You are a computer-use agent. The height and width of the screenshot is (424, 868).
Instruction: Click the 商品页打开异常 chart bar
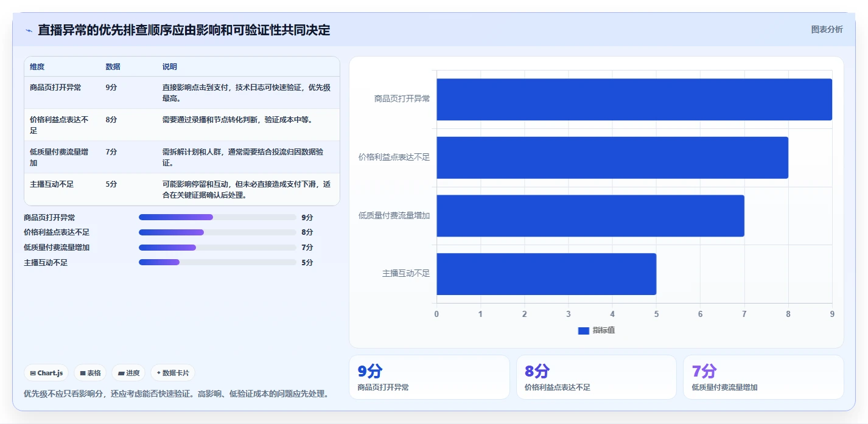click(x=634, y=99)
